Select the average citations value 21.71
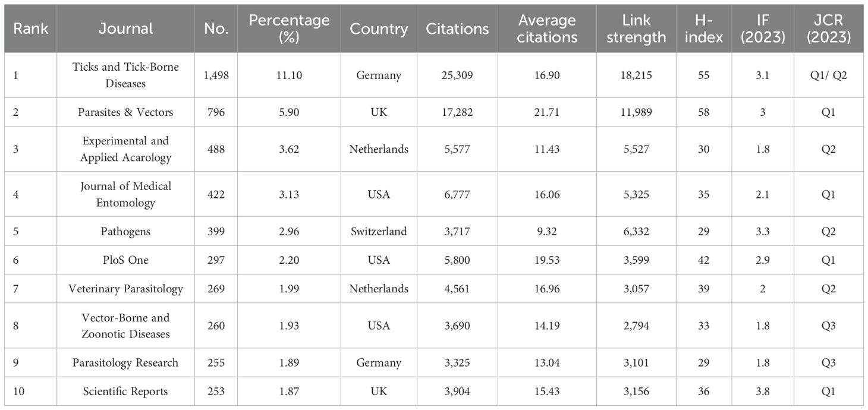 pyautogui.click(x=547, y=112)
